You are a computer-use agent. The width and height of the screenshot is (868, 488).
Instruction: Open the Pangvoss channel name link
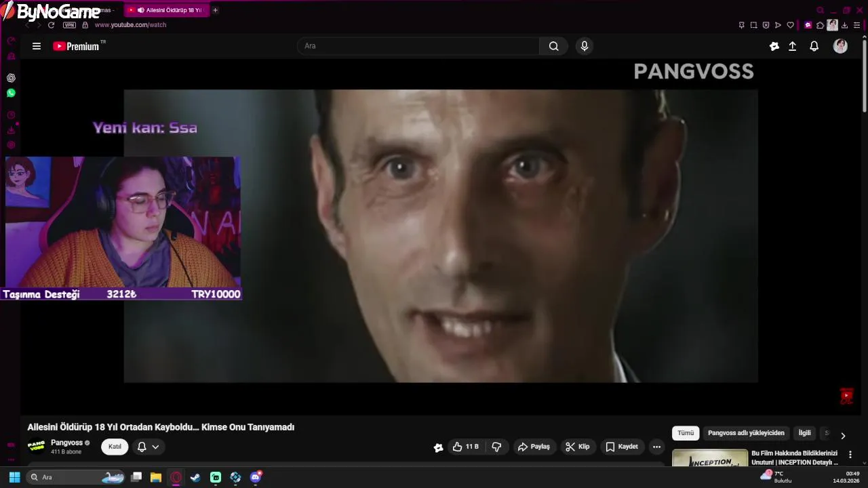point(66,443)
